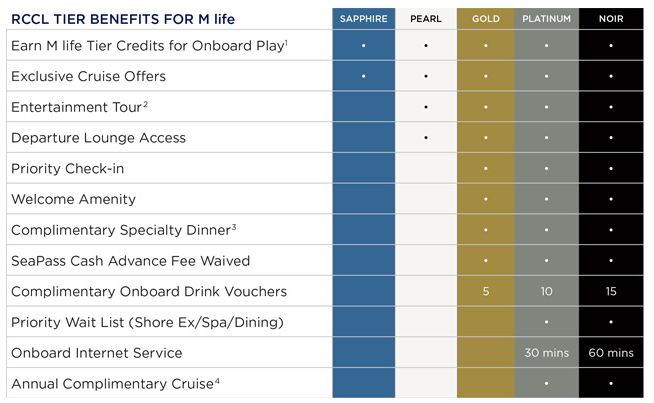
Task: Click Annual Complimentary Cruise row label
Action: tap(113, 383)
